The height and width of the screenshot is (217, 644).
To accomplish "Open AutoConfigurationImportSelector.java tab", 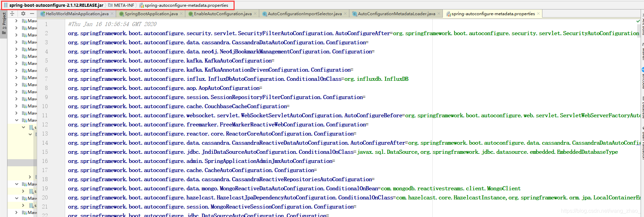I will pos(304,14).
